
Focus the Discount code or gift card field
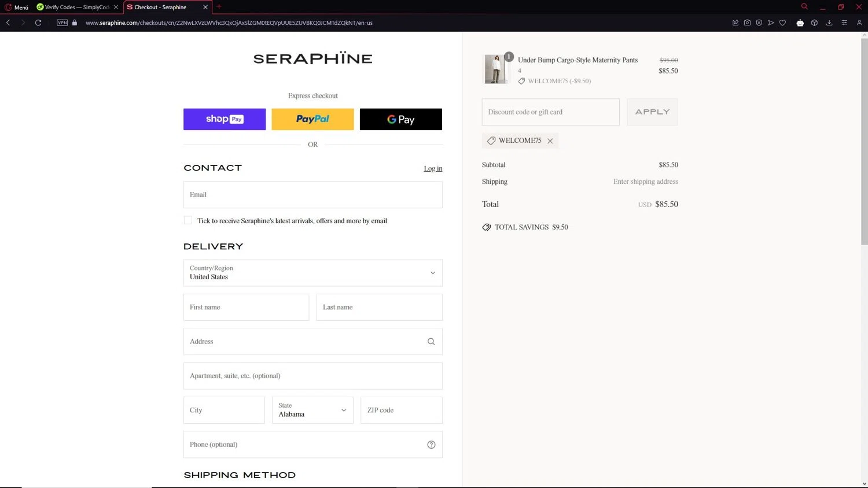[551, 112]
